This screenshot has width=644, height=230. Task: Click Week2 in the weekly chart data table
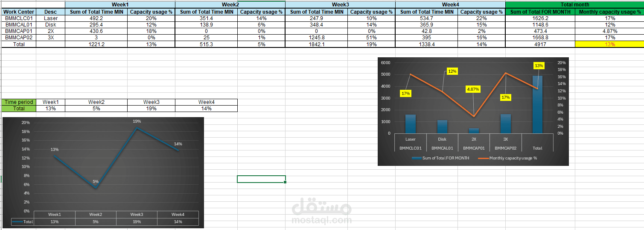[x=96, y=214]
